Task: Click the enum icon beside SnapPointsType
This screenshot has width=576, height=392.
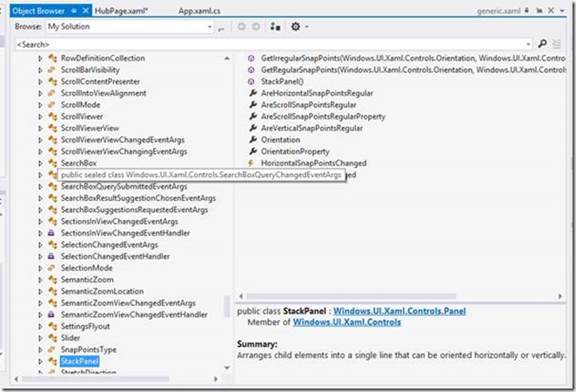Action: pyautogui.click(x=51, y=349)
